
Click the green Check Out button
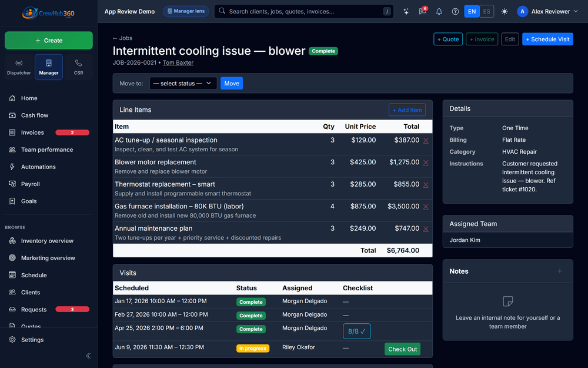pos(402,349)
